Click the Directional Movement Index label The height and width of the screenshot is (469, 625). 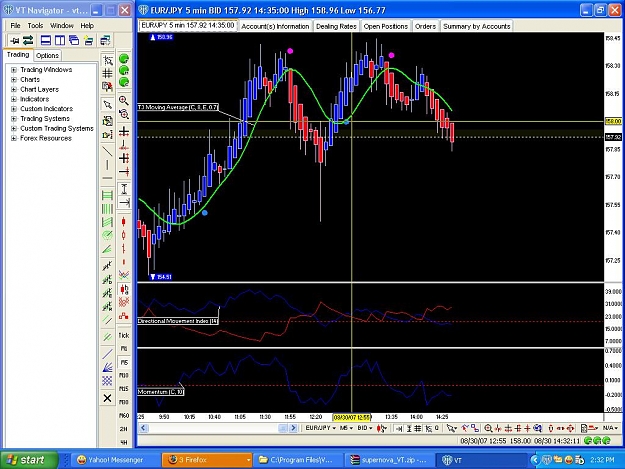tap(178, 321)
